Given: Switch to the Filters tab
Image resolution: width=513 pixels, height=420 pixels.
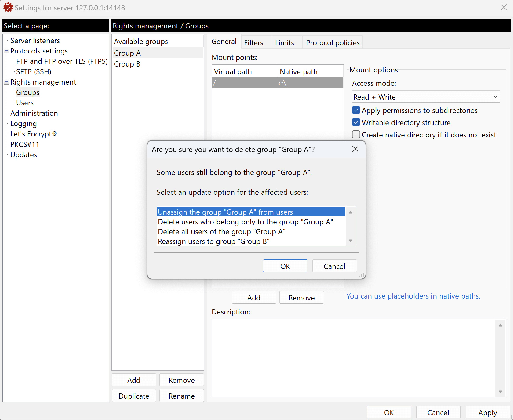Looking at the screenshot, I should (253, 43).
